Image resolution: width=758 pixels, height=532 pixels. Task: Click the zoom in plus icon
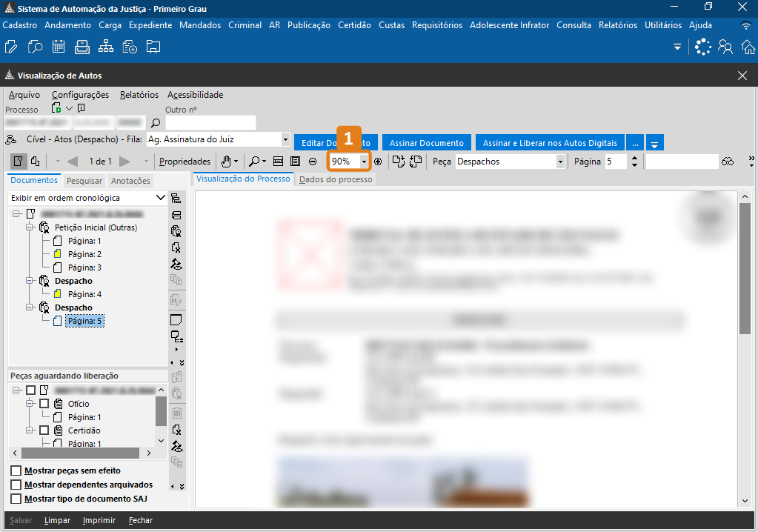[378, 162]
